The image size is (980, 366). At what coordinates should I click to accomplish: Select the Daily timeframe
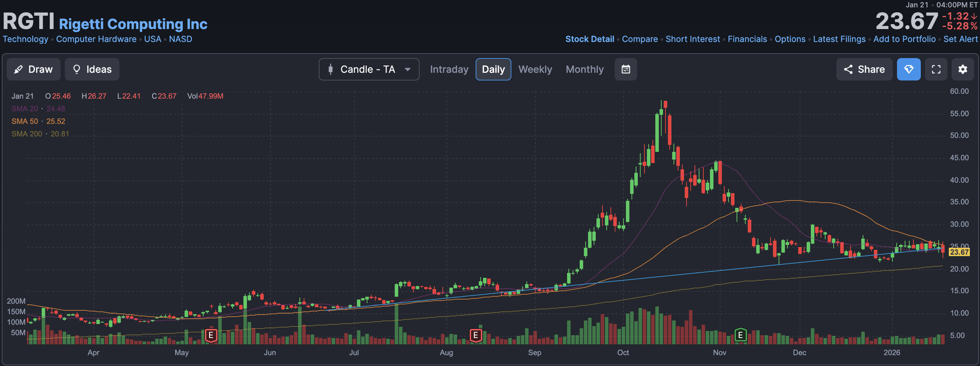click(494, 69)
